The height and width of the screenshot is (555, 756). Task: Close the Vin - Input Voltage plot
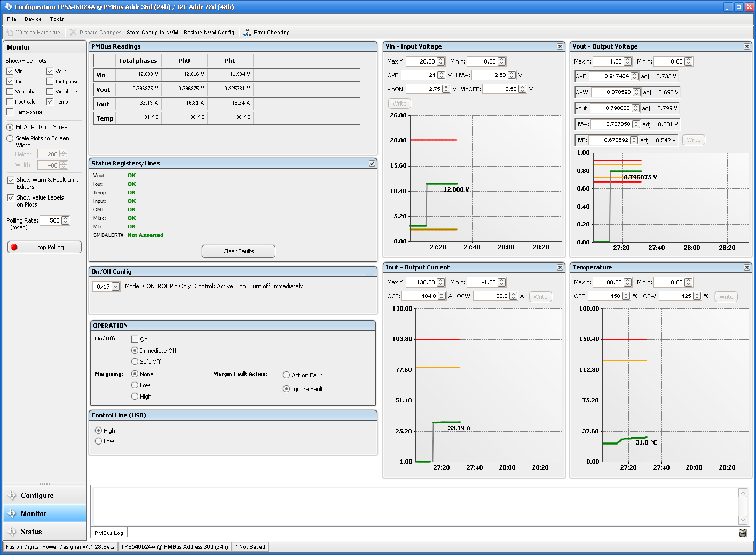click(560, 46)
